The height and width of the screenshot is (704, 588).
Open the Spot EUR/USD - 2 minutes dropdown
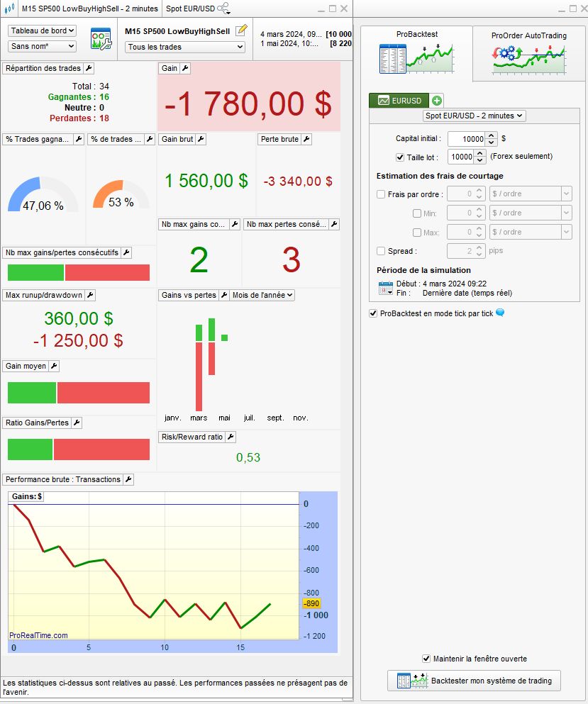474,116
